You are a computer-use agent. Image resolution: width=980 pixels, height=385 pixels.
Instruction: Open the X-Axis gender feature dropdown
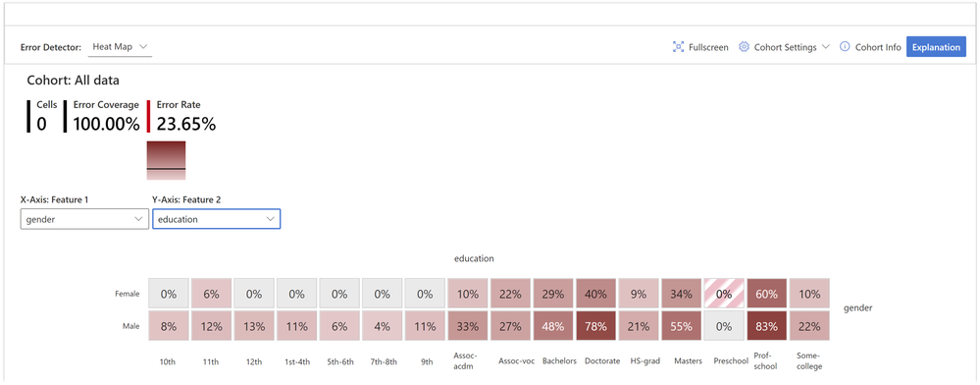point(84,219)
